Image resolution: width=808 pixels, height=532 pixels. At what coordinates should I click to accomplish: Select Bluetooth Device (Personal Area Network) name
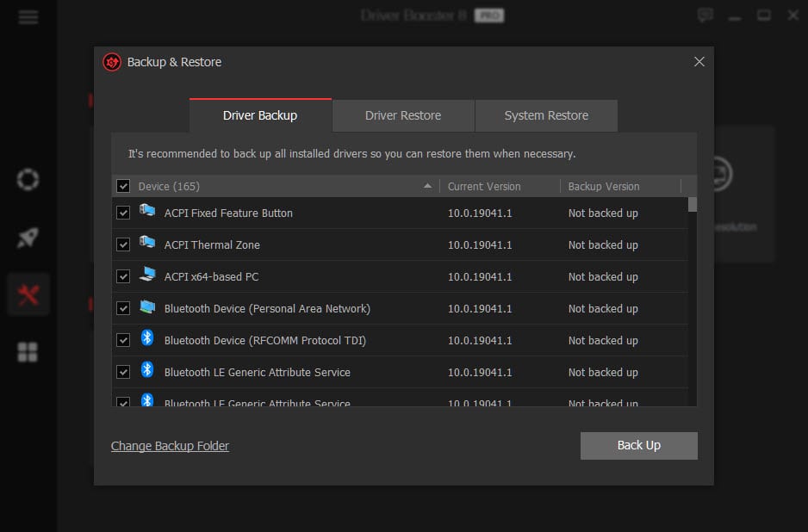coord(267,309)
